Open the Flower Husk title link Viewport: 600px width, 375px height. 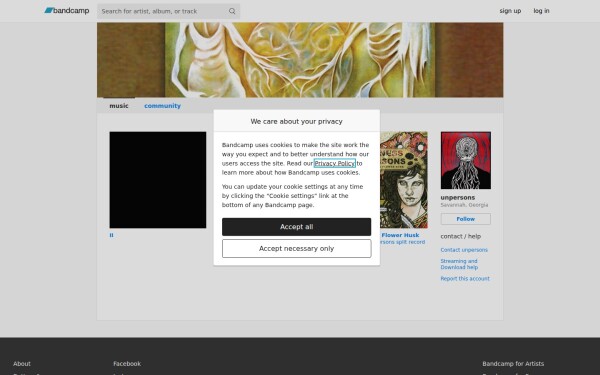[x=400, y=235]
